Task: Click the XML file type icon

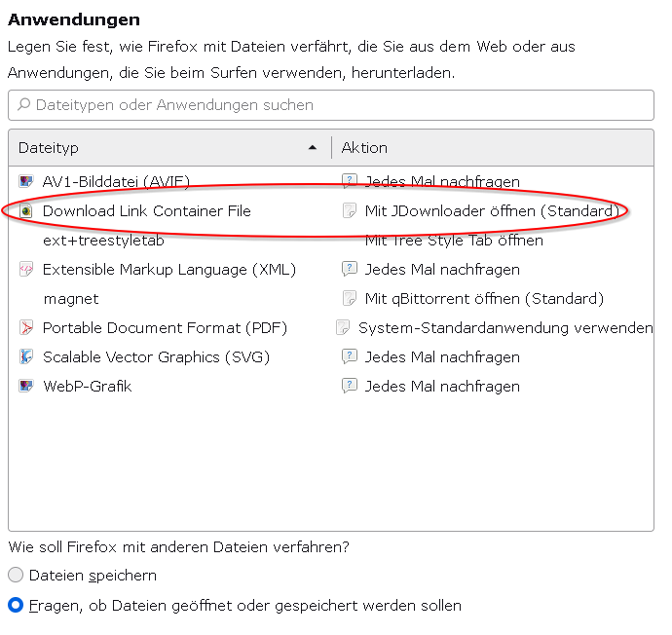Action: click(x=26, y=269)
